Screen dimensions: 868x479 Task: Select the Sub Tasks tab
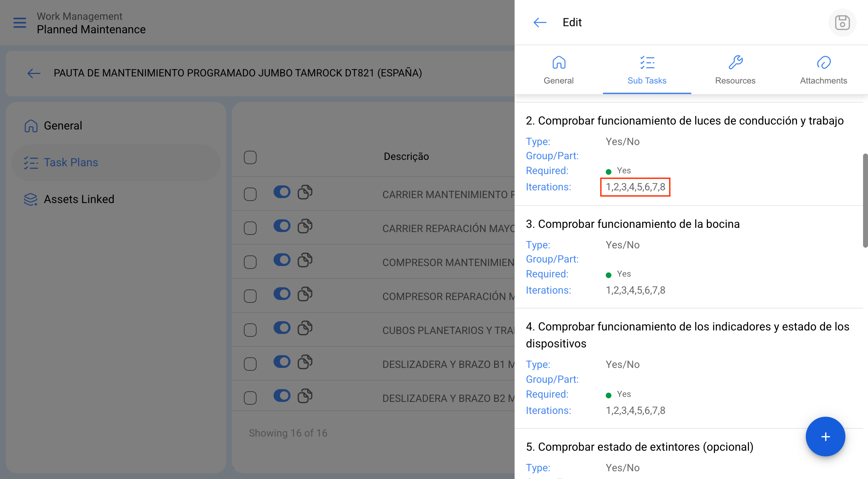[647, 70]
